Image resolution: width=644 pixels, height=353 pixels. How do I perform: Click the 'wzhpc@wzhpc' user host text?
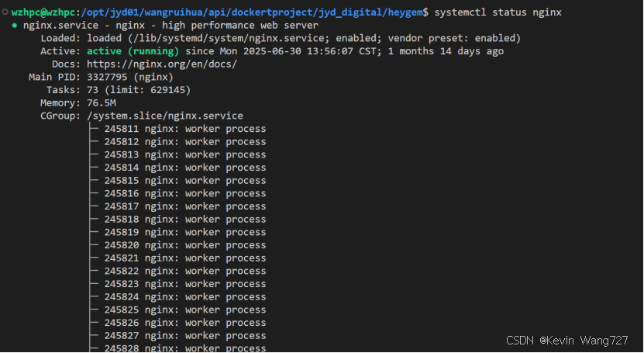tap(43, 12)
